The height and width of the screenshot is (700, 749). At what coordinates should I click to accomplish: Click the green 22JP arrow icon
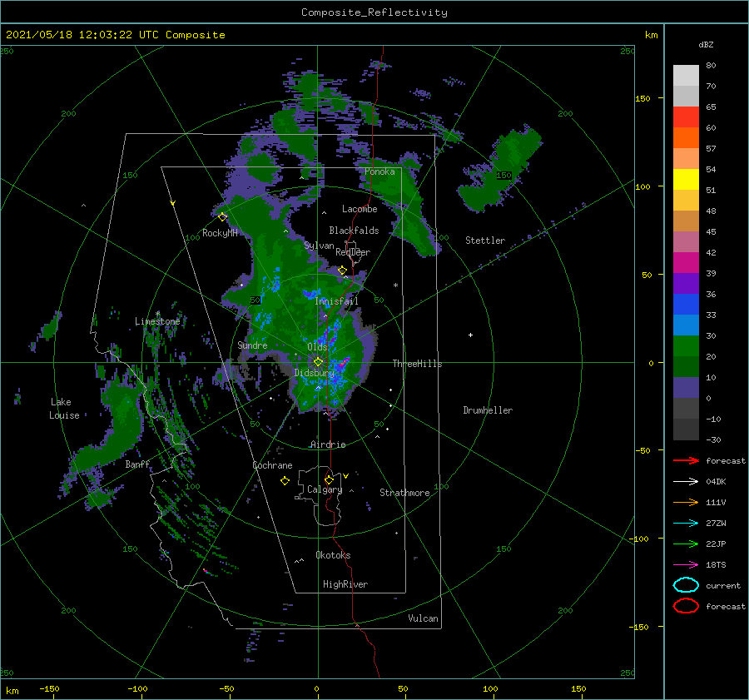point(686,544)
